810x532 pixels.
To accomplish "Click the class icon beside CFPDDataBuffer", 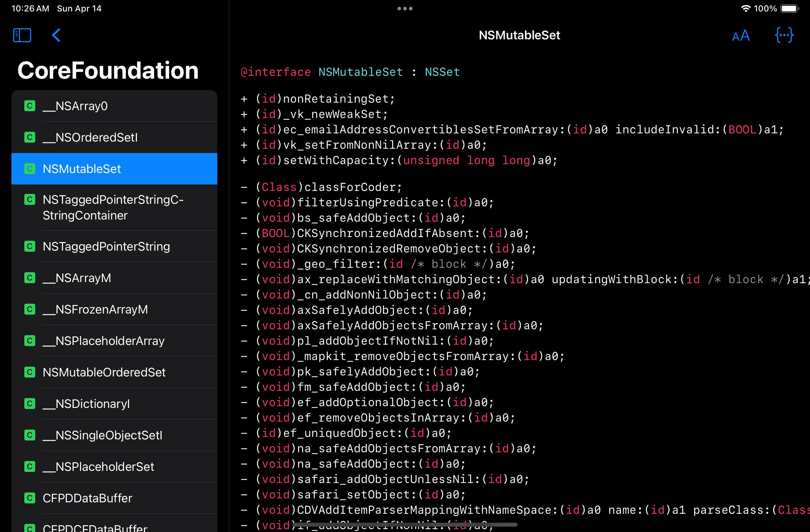I will click(x=30, y=498).
